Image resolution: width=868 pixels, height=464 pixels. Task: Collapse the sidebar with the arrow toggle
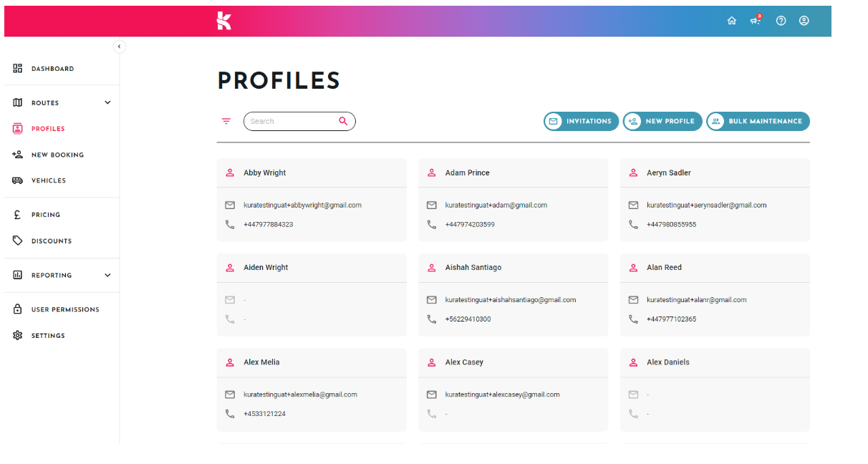120,47
